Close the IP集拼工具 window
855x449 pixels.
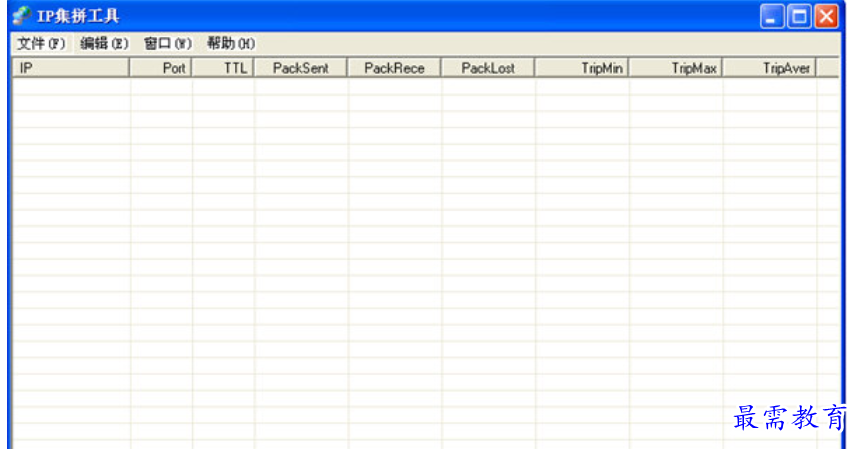click(827, 16)
